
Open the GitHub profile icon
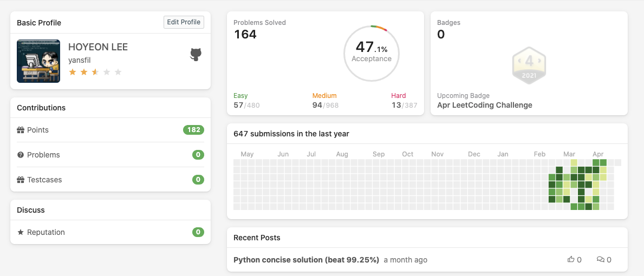click(x=196, y=55)
